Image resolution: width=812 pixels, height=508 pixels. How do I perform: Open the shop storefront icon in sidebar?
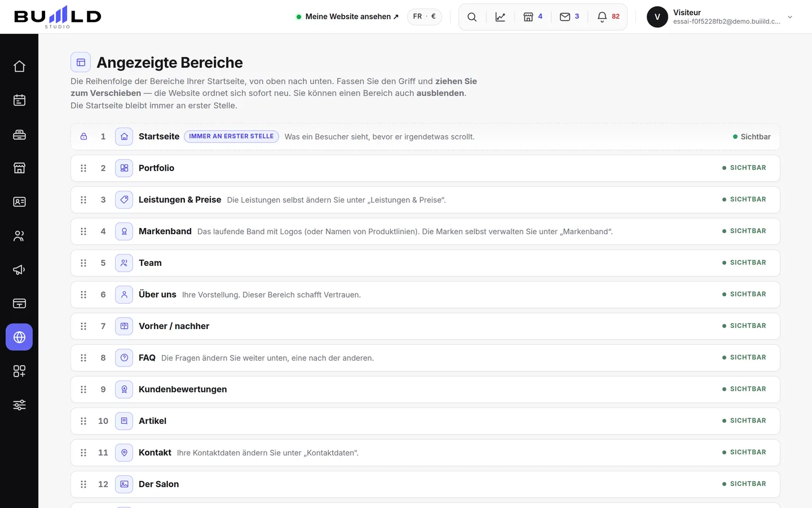pyautogui.click(x=19, y=168)
